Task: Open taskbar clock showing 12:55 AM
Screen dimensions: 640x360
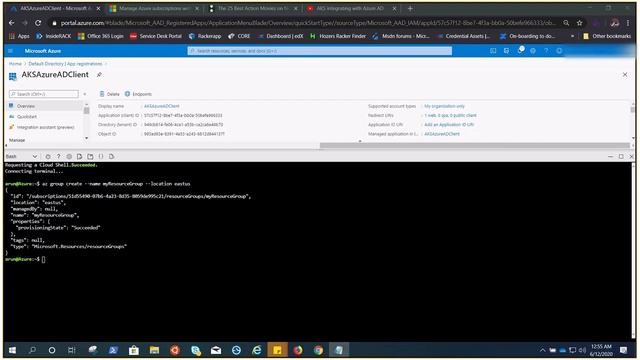Action: click(601, 350)
